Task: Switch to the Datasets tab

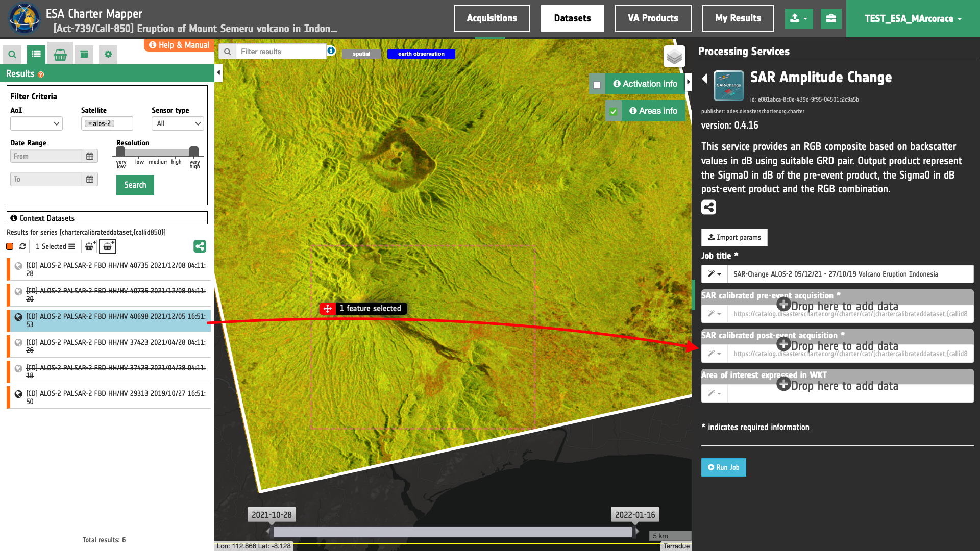Action: [x=572, y=18]
